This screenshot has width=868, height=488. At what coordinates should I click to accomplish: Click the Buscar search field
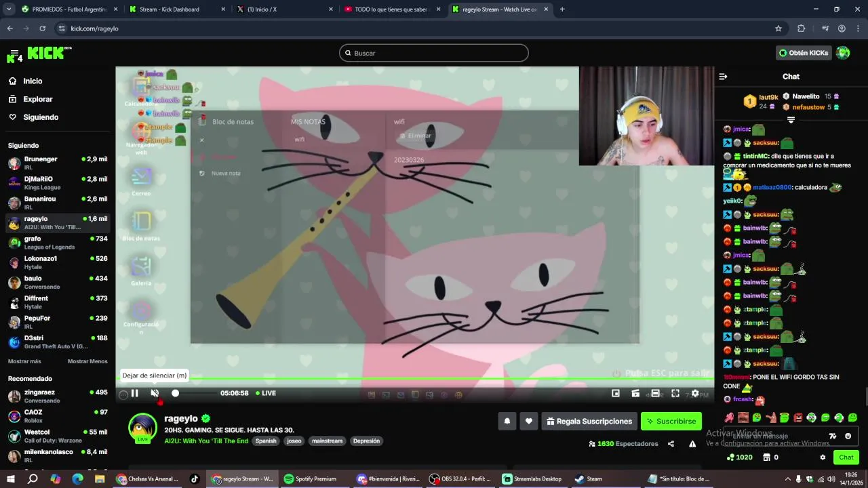[x=434, y=53]
